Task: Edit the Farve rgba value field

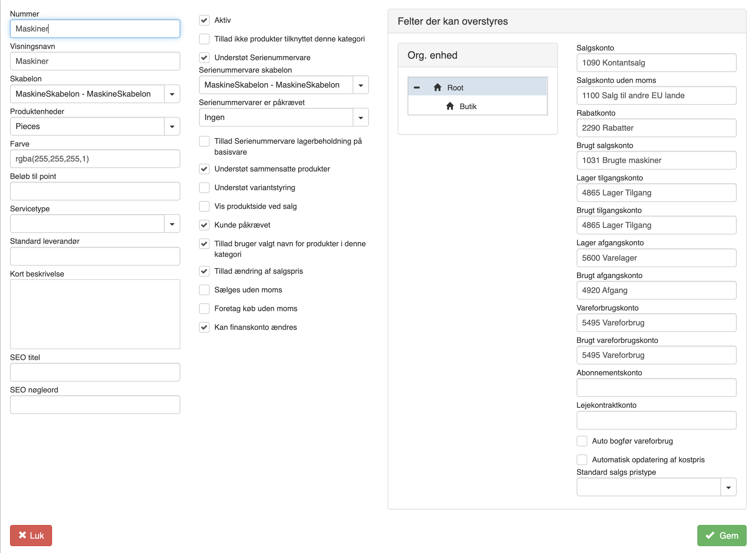Action: pyautogui.click(x=95, y=159)
